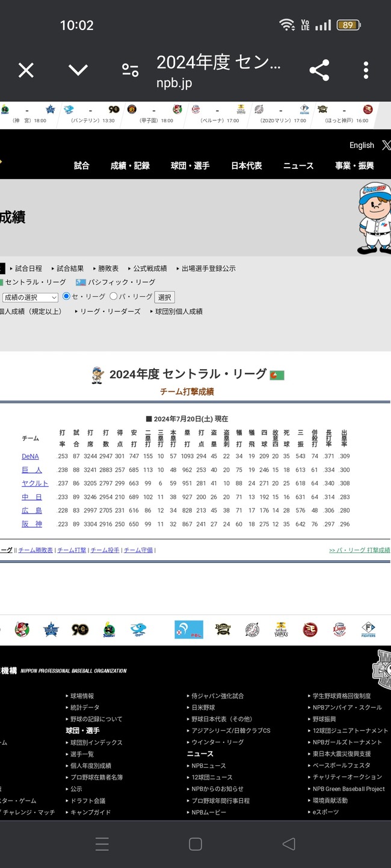Switch site language to English
The height and width of the screenshot is (868, 391).
click(x=362, y=145)
